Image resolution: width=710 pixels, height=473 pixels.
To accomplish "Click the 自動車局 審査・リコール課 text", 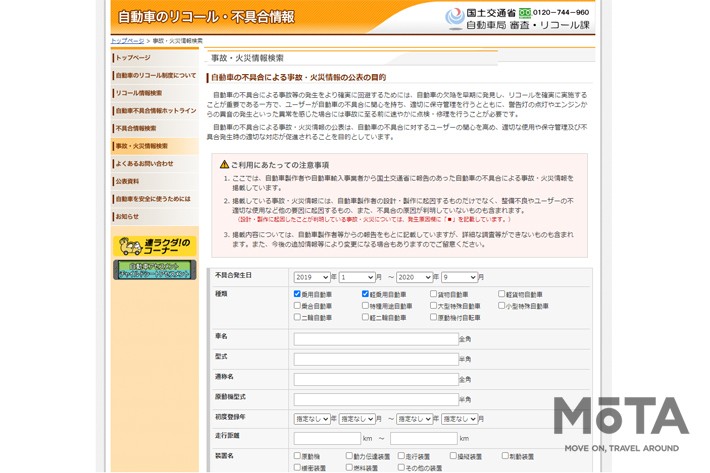I will click(x=528, y=25).
